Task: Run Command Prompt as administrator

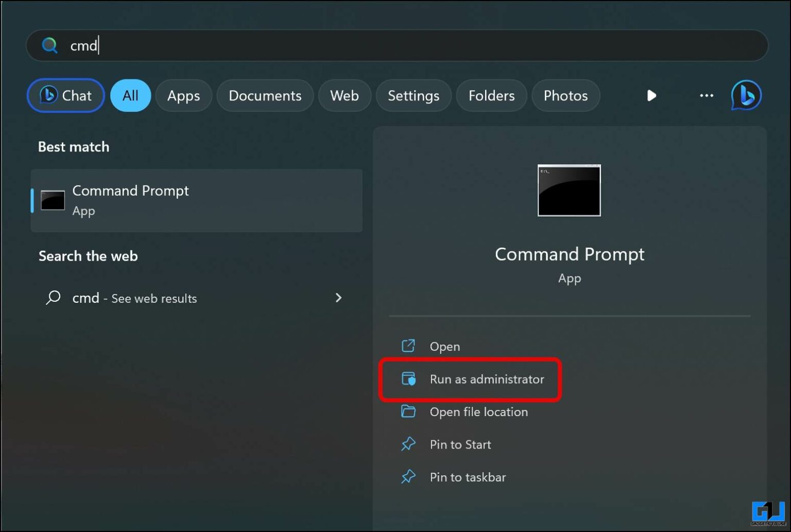Action: 487,380
